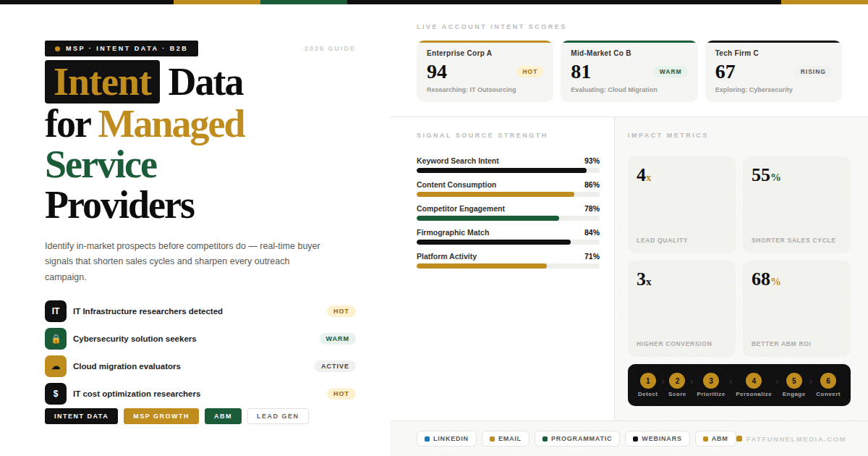The width and height of the screenshot is (868, 456).
Task: Select the LinkedIn channel chip
Action: point(446,439)
